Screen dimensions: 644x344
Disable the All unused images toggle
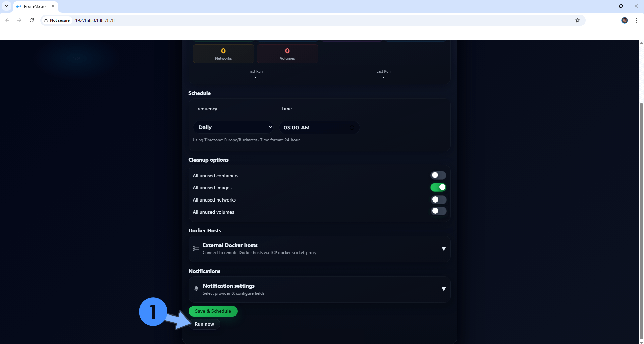[438, 187]
